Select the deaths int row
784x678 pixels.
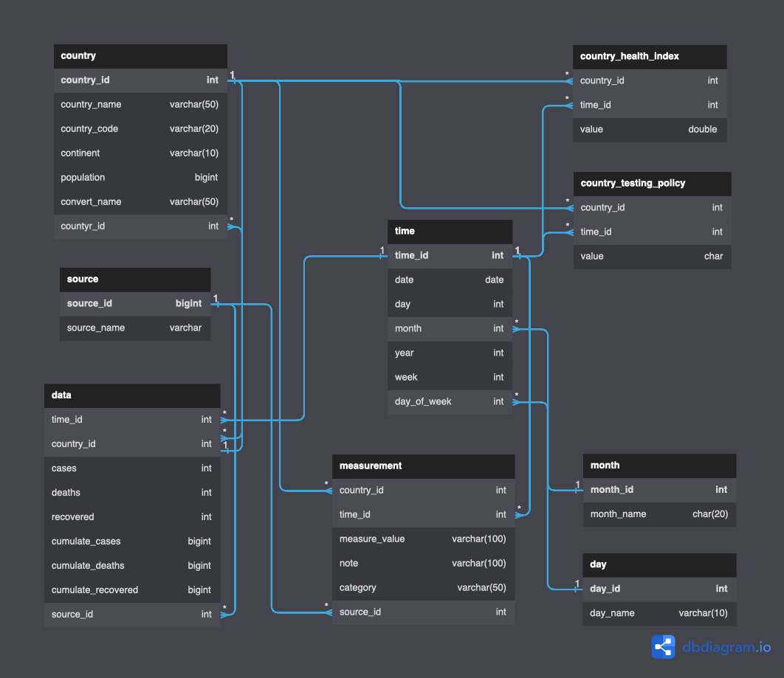[132, 493]
